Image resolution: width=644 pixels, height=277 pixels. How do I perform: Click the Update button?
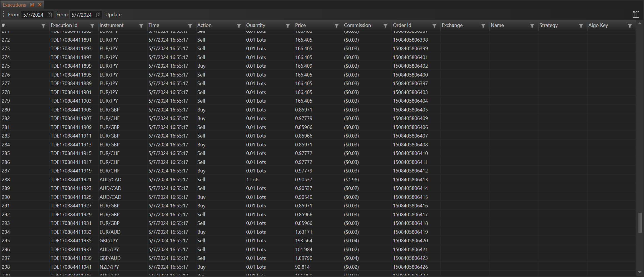[113, 15]
